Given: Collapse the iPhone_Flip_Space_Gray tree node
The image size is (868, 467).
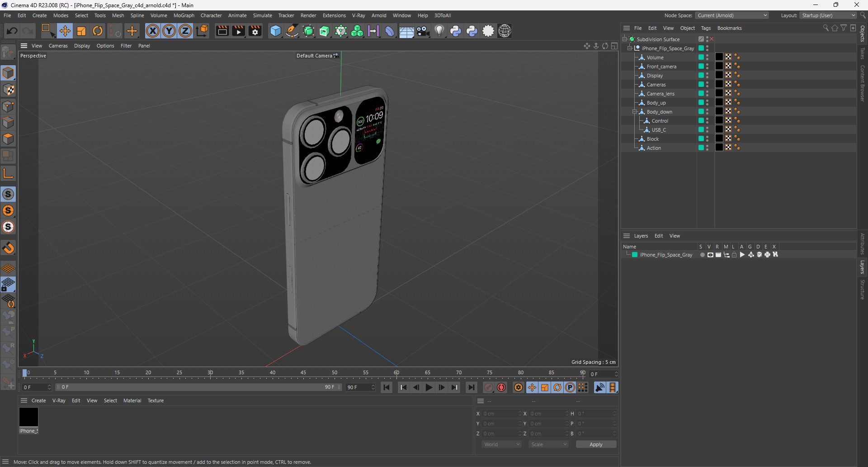Looking at the screenshot, I should [630, 48].
